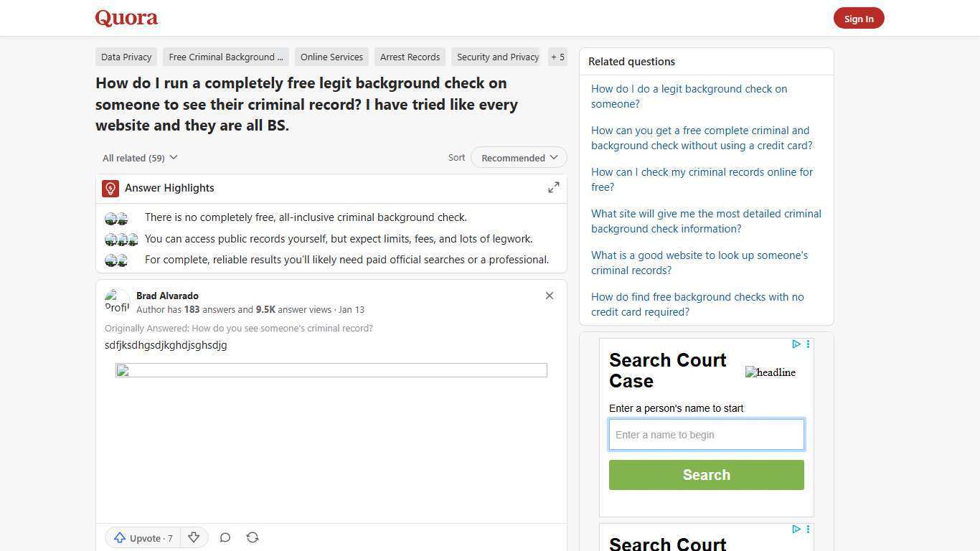Image resolution: width=980 pixels, height=551 pixels.
Task: Expand Answer Highlights to full view
Action: [553, 187]
